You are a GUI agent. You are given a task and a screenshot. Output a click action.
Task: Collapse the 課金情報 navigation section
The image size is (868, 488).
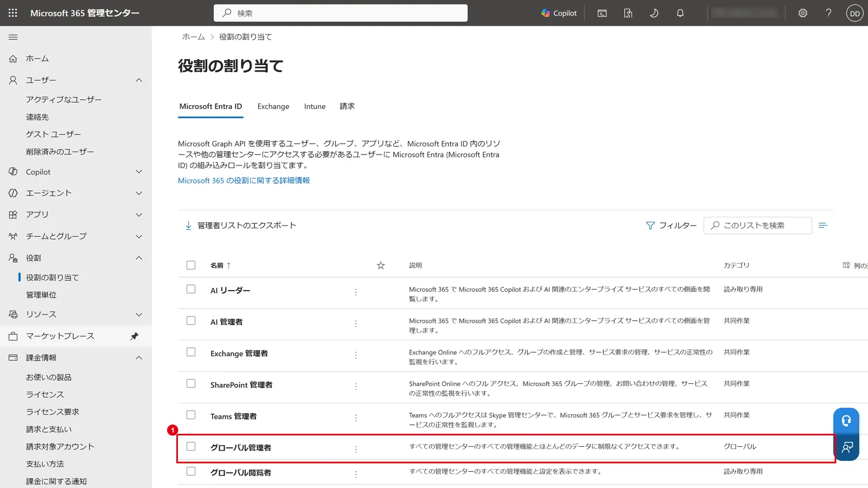coord(139,358)
